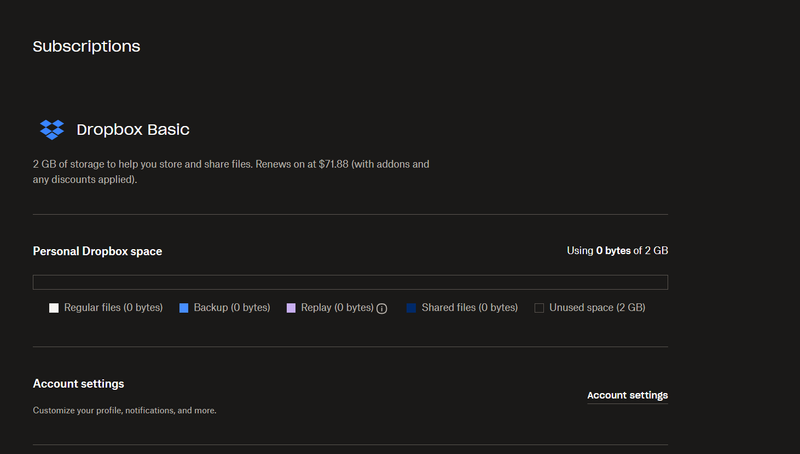Viewport: 800px width, 454px height.
Task: Select the 'Backup (0 bytes)' label
Action: (x=232, y=308)
